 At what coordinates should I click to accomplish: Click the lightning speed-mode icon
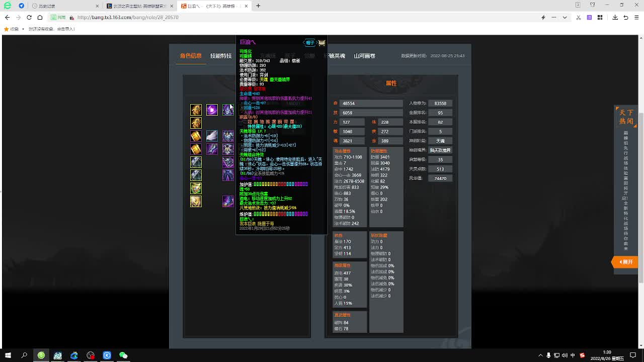coord(543,17)
